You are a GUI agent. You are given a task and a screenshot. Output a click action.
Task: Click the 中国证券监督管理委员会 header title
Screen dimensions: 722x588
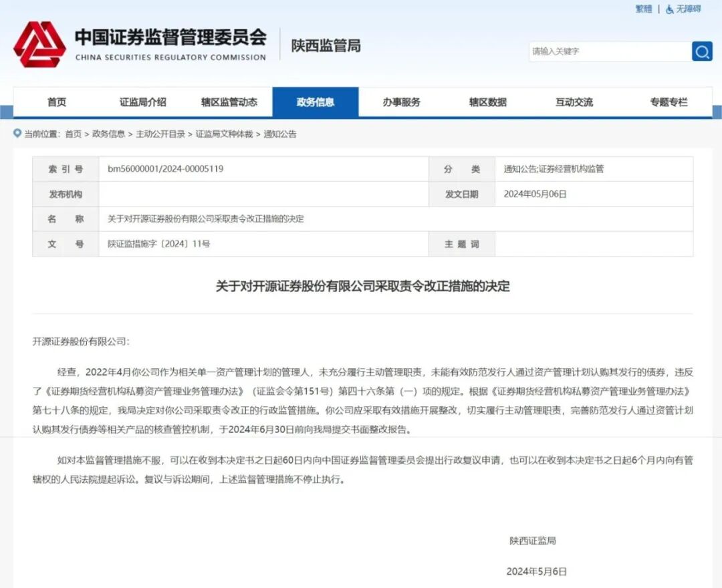171,37
